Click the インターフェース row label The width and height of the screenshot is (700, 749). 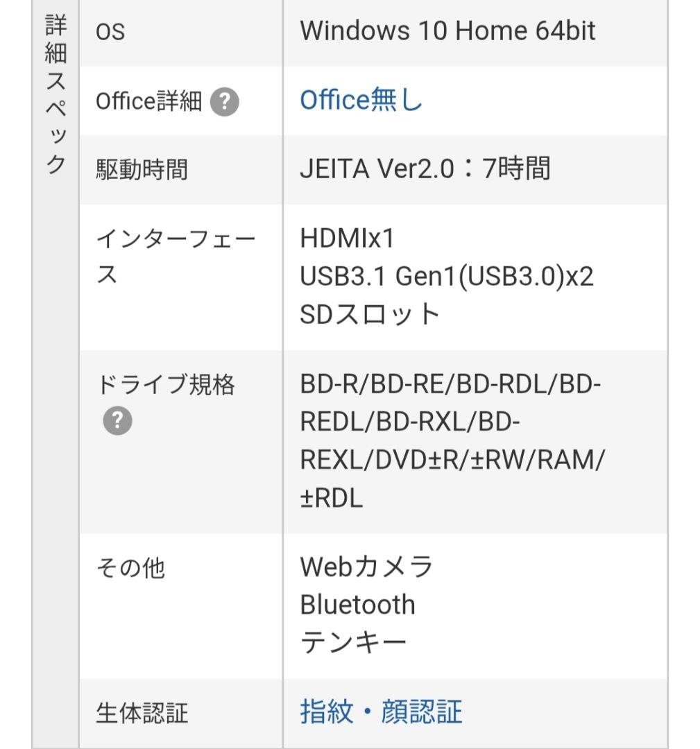[176, 257]
